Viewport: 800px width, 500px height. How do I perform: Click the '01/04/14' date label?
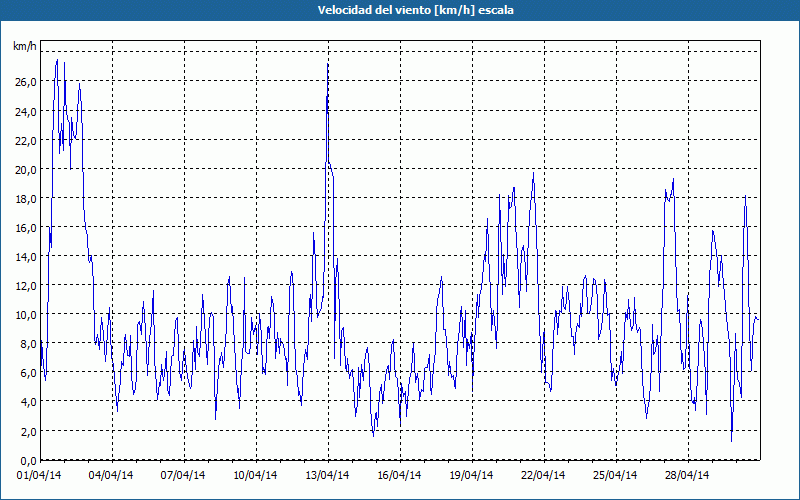point(39,475)
